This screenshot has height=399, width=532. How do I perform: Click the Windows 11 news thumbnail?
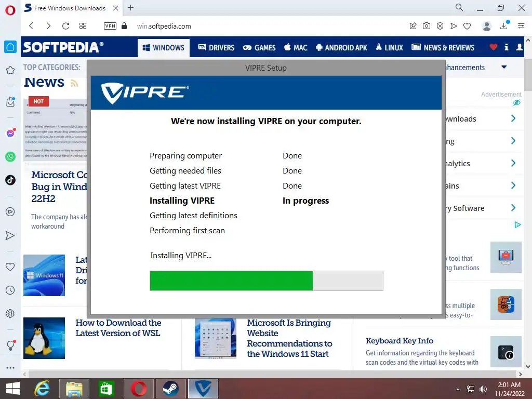tap(44, 275)
